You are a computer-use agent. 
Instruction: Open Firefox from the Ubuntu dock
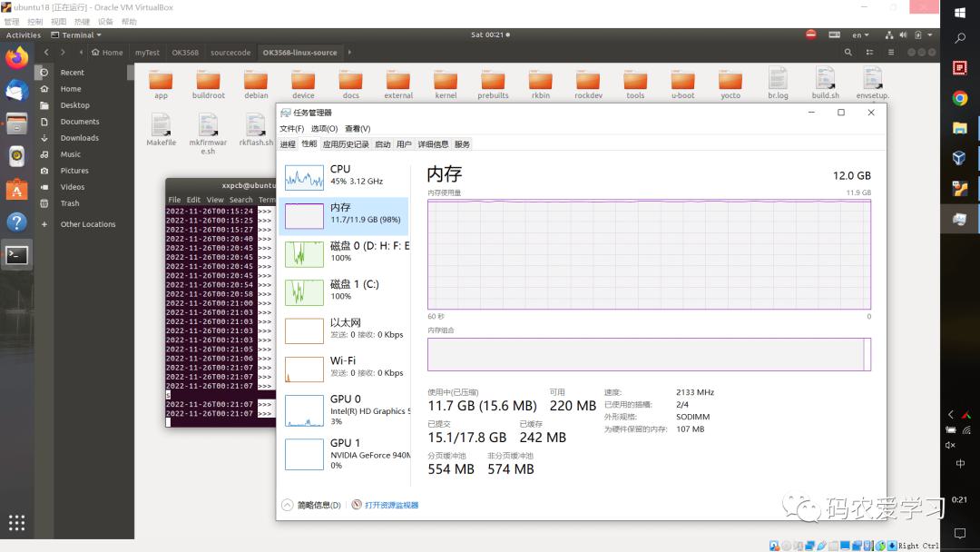tap(17, 58)
